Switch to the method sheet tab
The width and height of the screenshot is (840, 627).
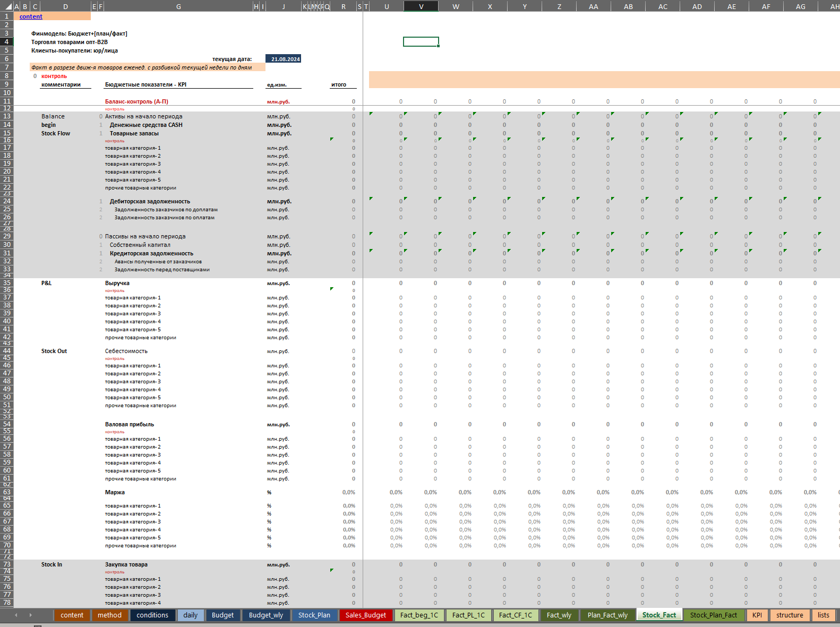pos(109,615)
